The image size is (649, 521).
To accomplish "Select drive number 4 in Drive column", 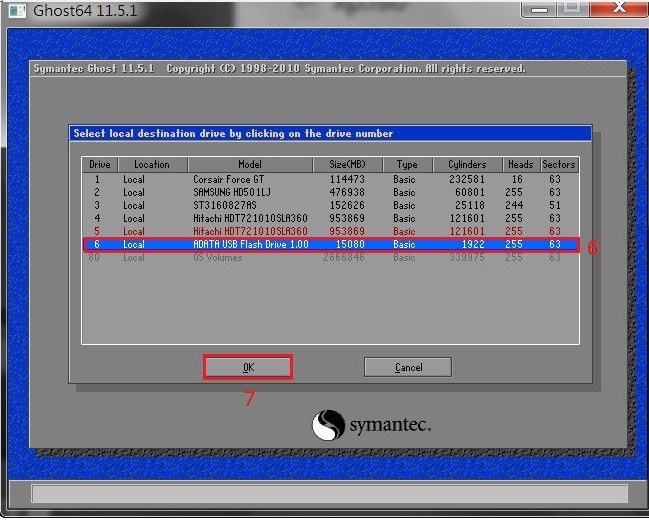I will point(97,218).
